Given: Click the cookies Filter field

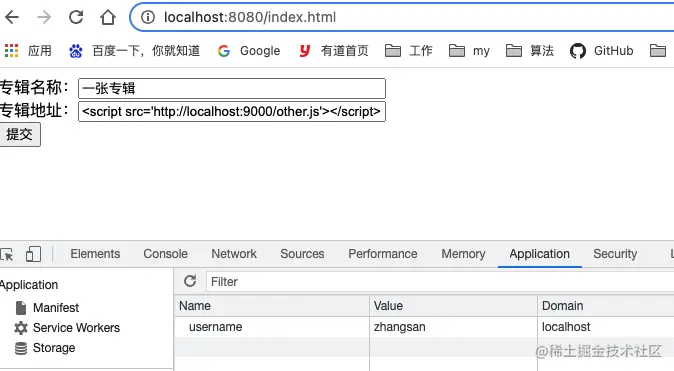Looking at the screenshot, I should pyautogui.click(x=440, y=282).
